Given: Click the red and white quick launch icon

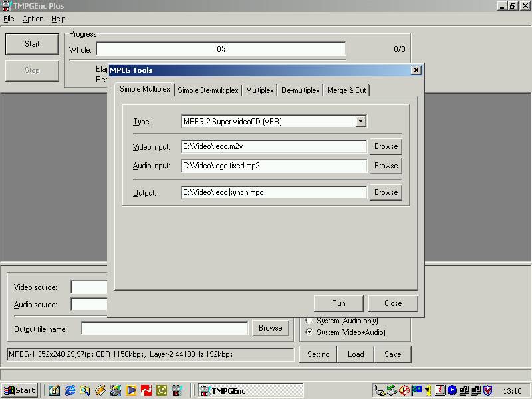Looking at the screenshot, I should pos(146,390).
